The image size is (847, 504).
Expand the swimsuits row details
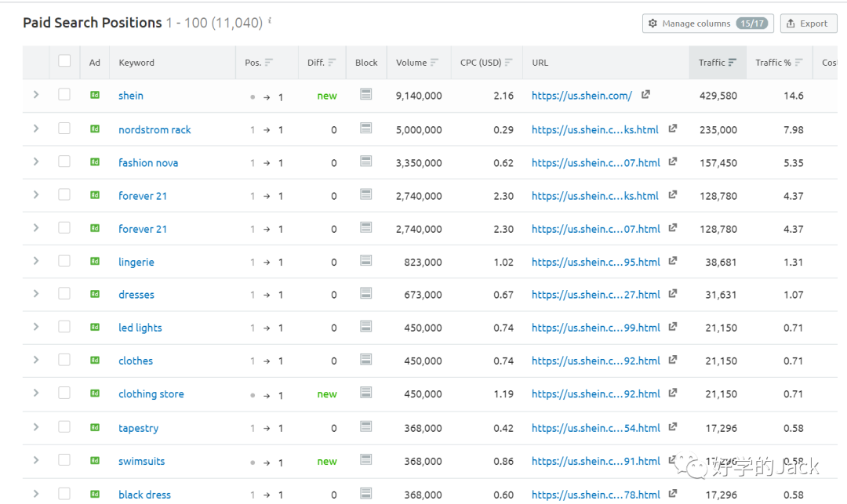(36, 460)
